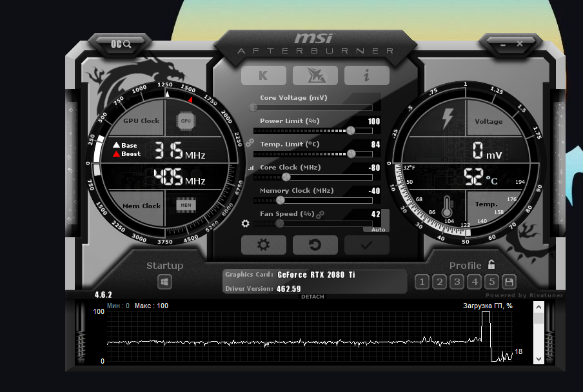This screenshot has width=583, height=392.
Task: Click the Memory Clock slider handle
Action: 280,201
